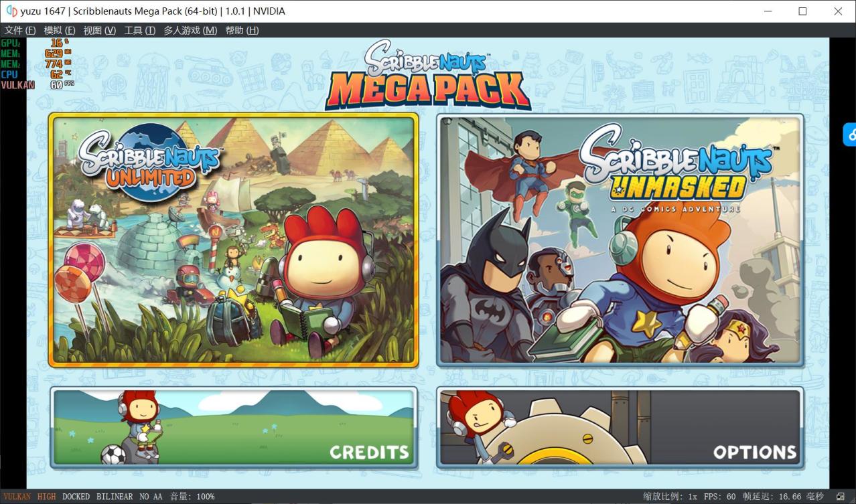Minimize the yuzu window
856x504 pixels.
click(767, 11)
